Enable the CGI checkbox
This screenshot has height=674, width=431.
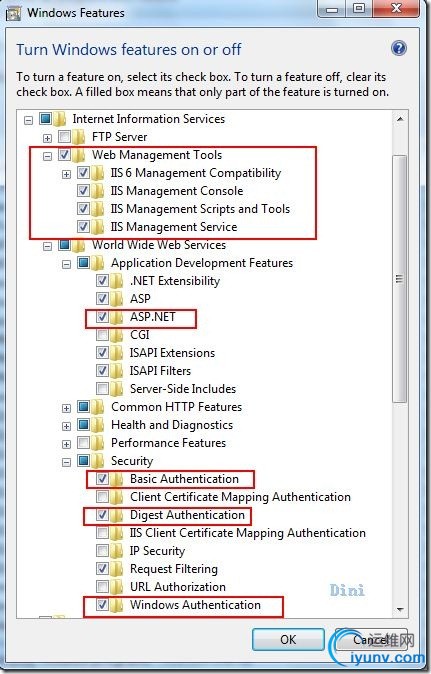102,334
